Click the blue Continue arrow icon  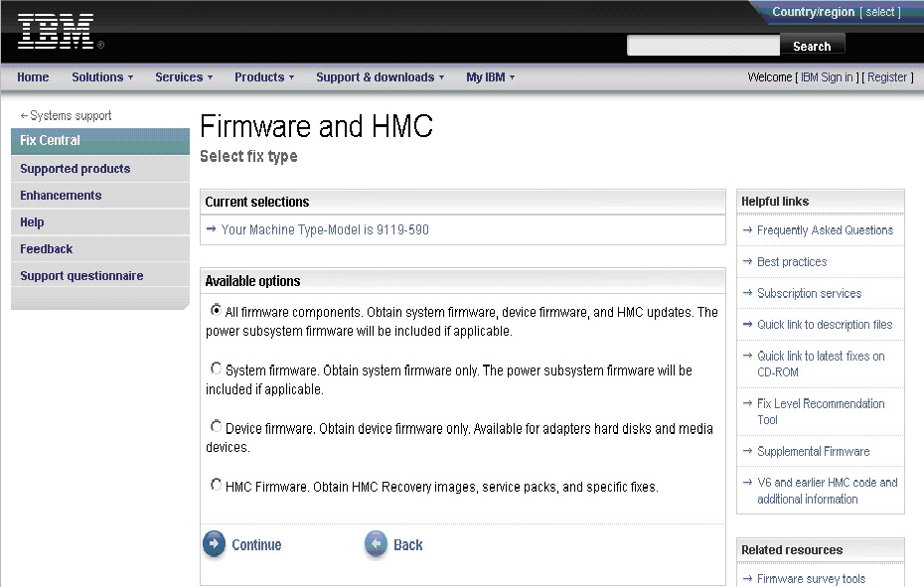pos(214,543)
